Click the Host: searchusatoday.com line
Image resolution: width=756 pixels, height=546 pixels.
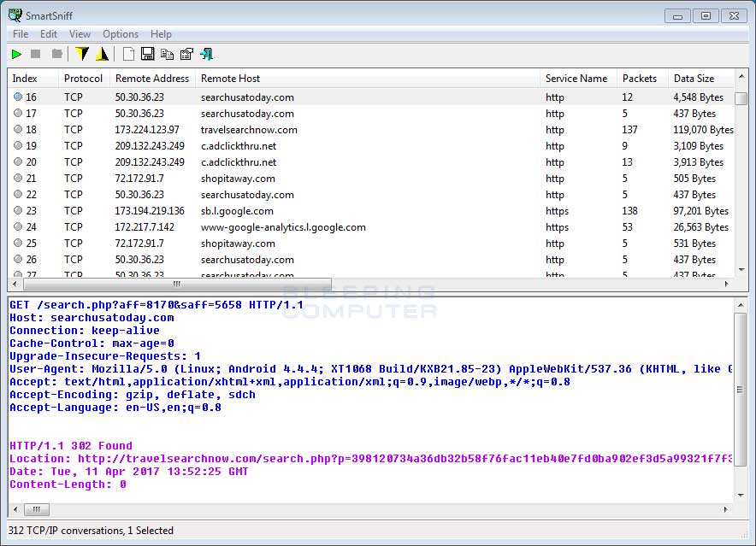point(92,318)
